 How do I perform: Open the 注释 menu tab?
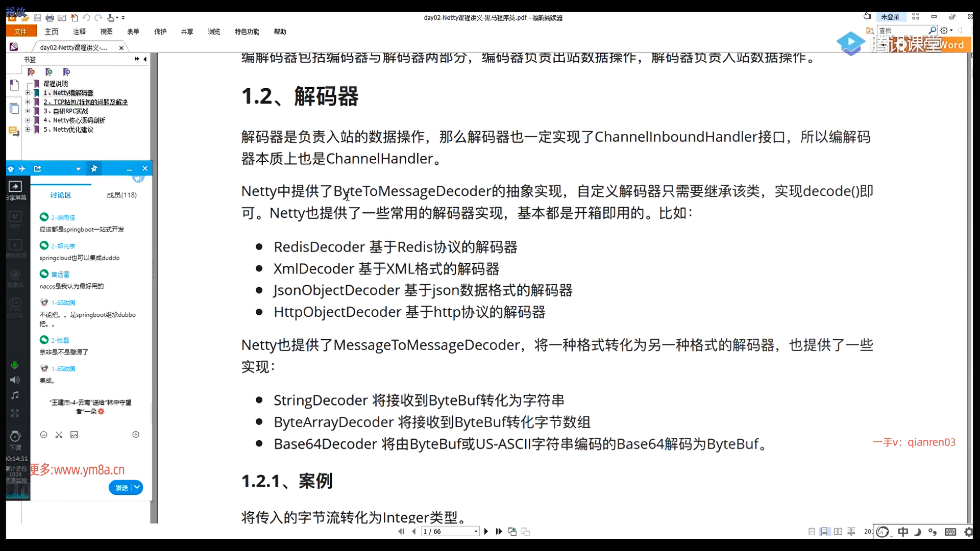[79, 32]
